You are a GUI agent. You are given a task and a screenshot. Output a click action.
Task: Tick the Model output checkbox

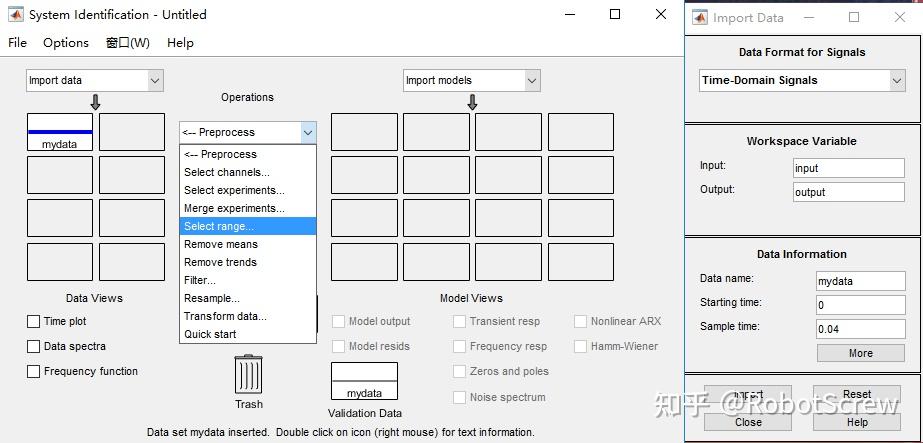coord(338,321)
